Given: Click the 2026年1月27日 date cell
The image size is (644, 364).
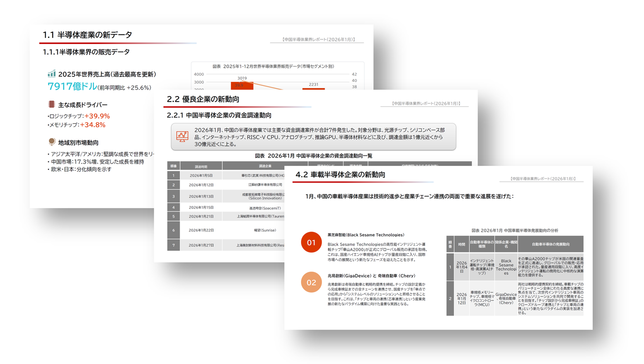Looking at the screenshot, I should point(201,245).
